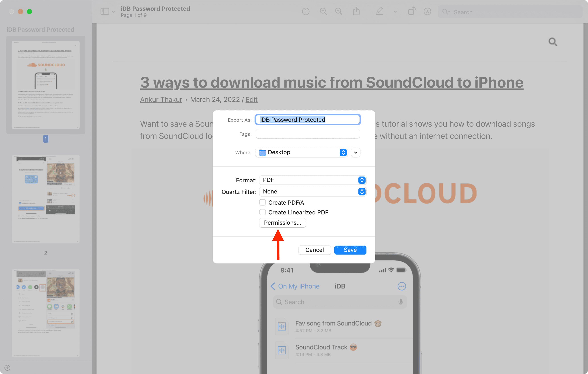Zoom in with magnifier plus icon
This screenshot has height=374, width=588.
pos(339,11)
